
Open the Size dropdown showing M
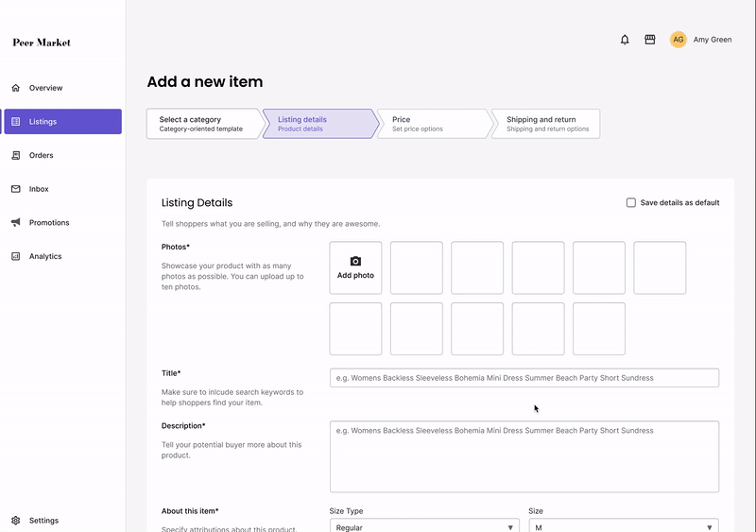tap(624, 526)
